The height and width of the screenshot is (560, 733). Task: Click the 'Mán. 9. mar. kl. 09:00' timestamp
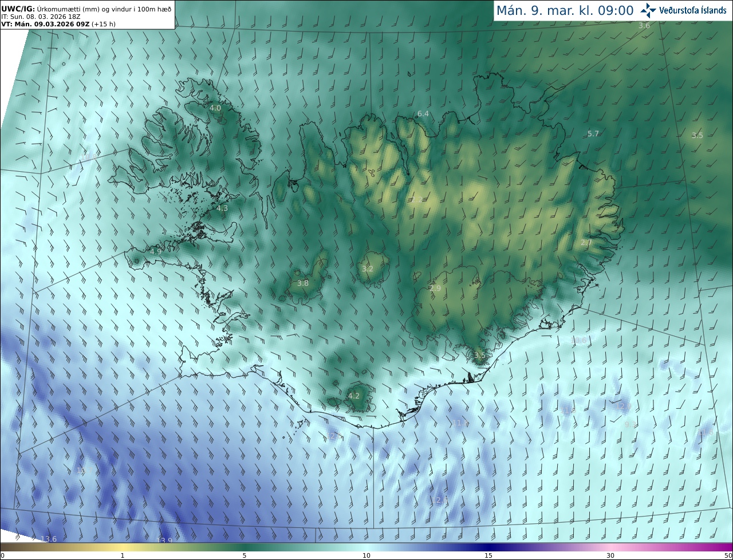click(565, 10)
